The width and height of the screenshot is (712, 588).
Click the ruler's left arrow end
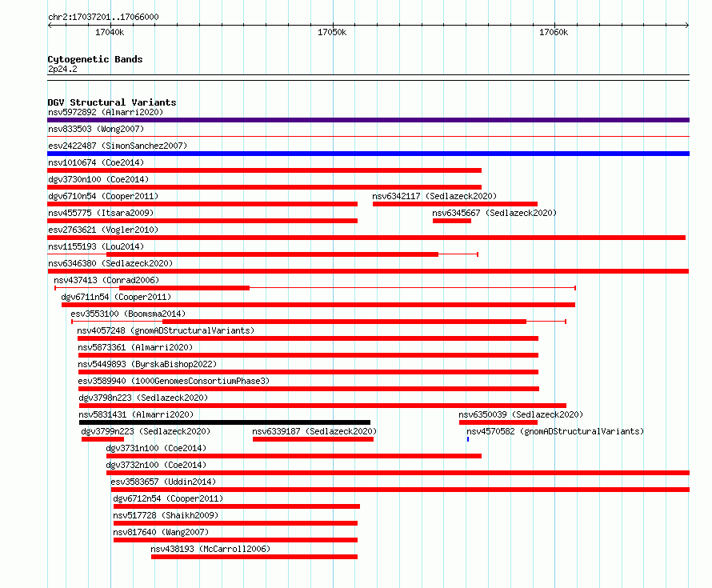click(x=50, y=26)
